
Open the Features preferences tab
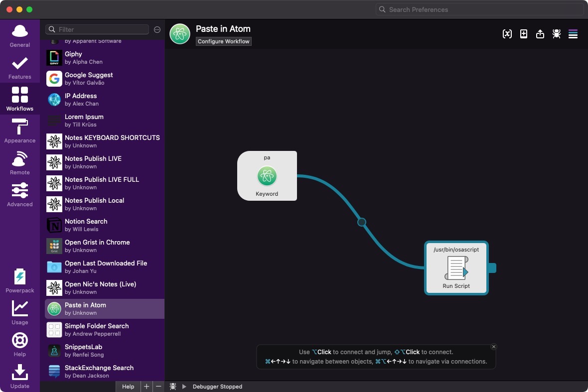pyautogui.click(x=20, y=68)
